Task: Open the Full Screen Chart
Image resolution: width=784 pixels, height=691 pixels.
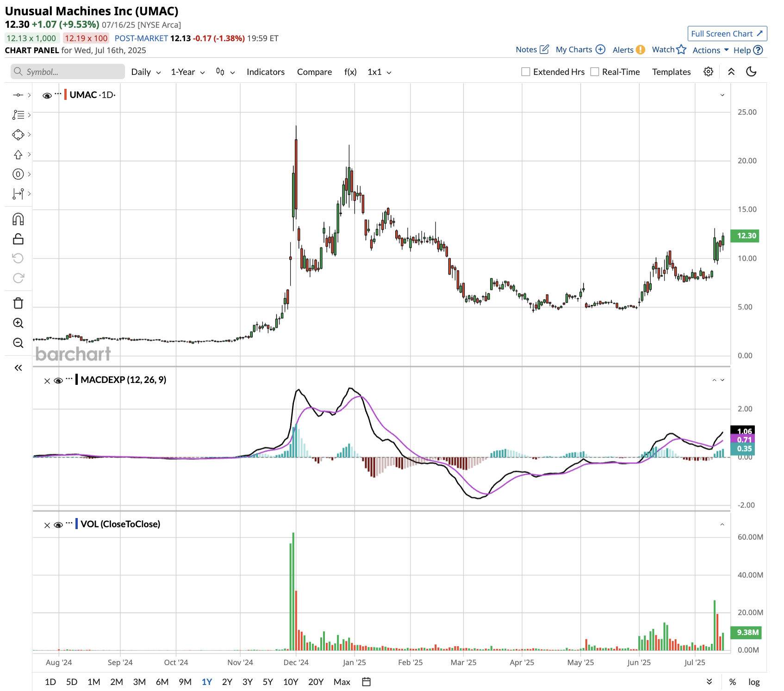Action: click(727, 34)
